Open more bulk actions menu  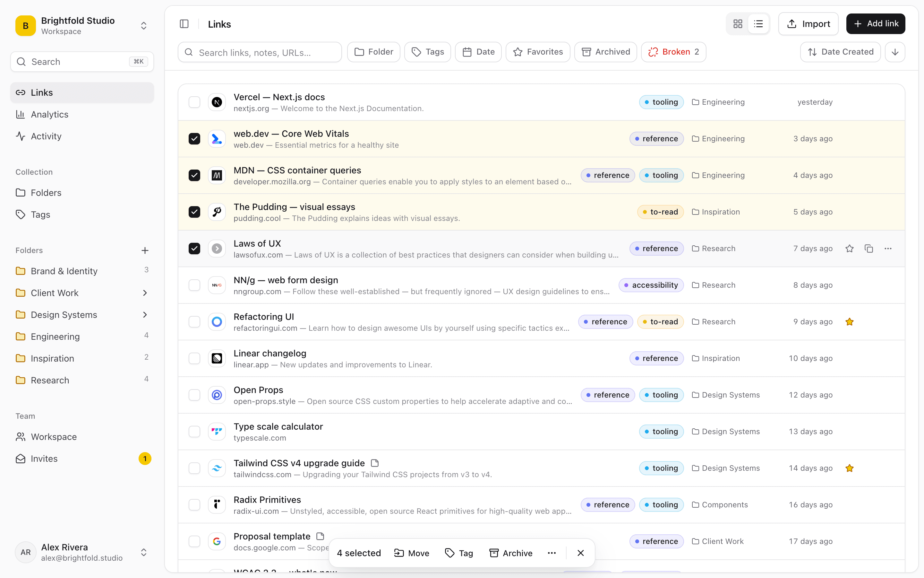click(x=552, y=553)
